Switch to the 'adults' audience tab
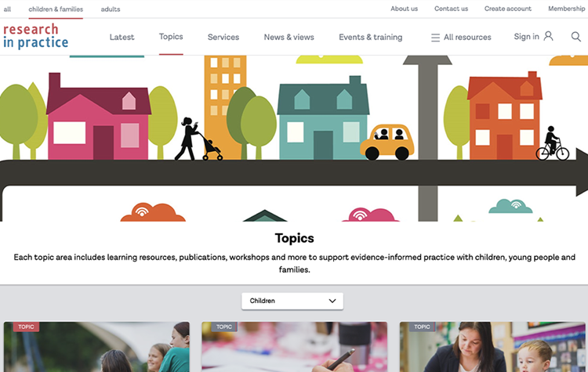Screen dimensions: 588x372 point(111,9)
